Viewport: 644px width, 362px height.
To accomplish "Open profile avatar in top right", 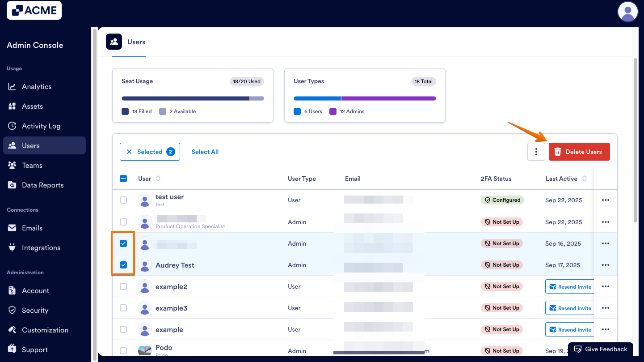I will 627,12.
